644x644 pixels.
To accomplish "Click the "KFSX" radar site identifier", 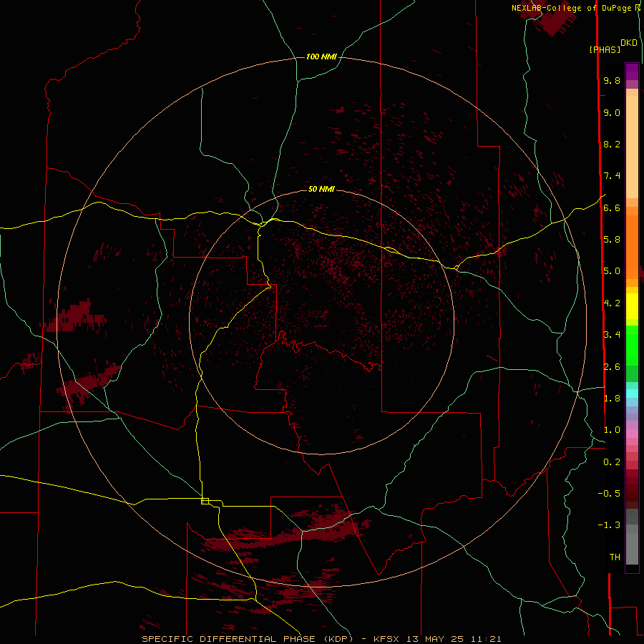I will [x=386, y=639].
